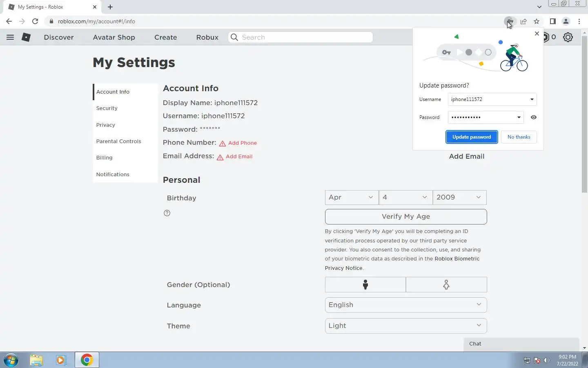
Task: Open the birthday day dropdown showing 4
Action: pos(405,197)
